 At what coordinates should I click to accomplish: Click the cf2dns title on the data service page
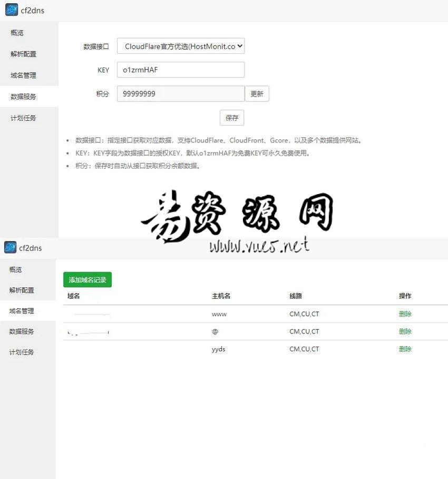(x=32, y=11)
